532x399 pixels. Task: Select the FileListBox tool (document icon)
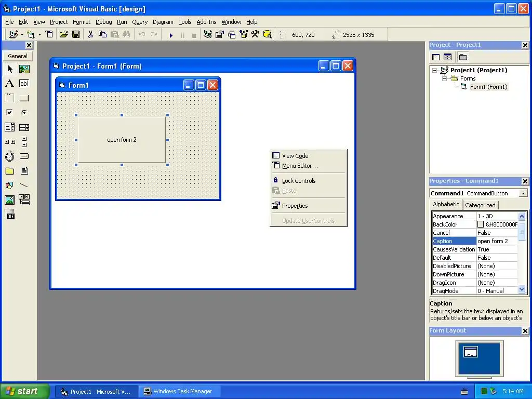tap(24, 170)
